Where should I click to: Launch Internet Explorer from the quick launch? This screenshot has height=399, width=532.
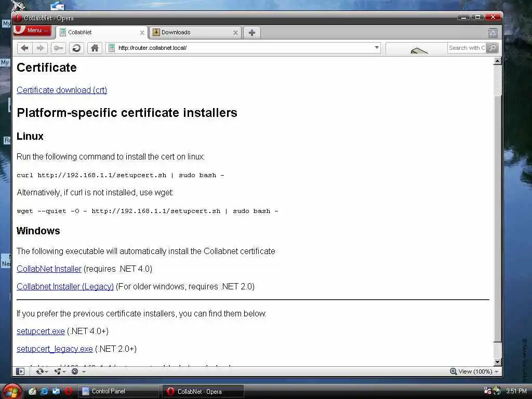click(45, 391)
